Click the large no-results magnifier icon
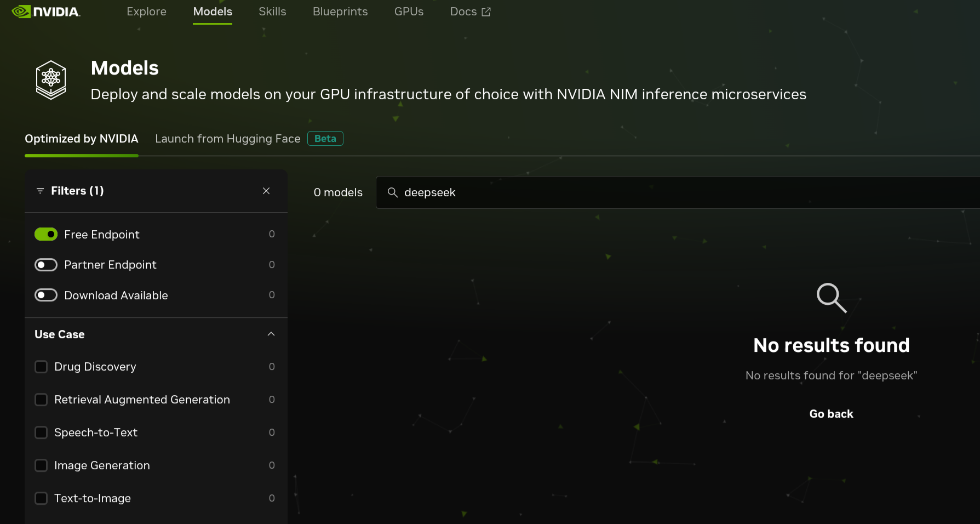The height and width of the screenshot is (524, 980). point(832,298)
